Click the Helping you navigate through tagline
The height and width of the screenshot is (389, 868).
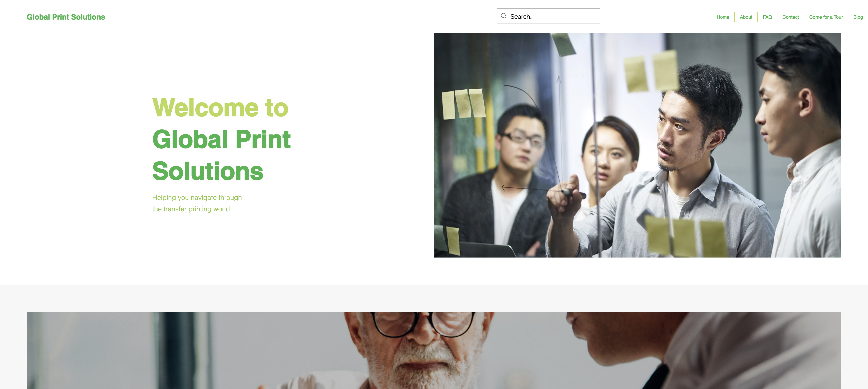197,198
